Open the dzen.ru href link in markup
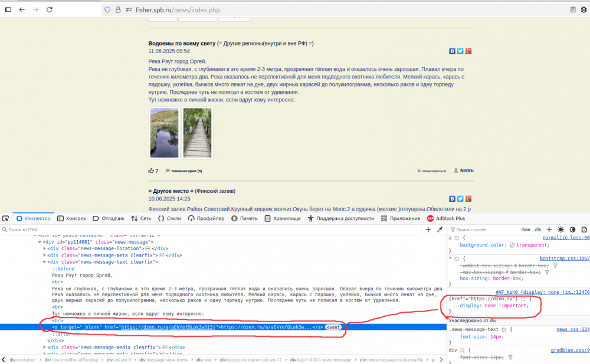The width and height of the screenshot is (590, 364). point(168,327)
